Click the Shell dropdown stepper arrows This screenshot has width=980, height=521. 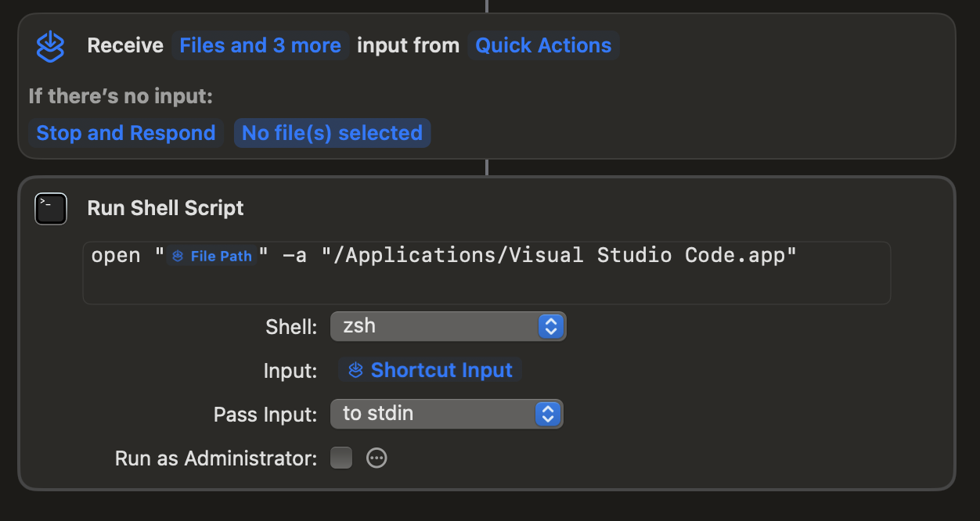point(551,326)
